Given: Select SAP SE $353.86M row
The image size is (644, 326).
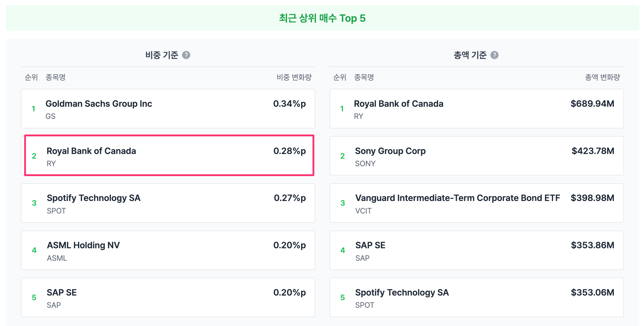Looking at the screenshot, I should pos(476,250).
